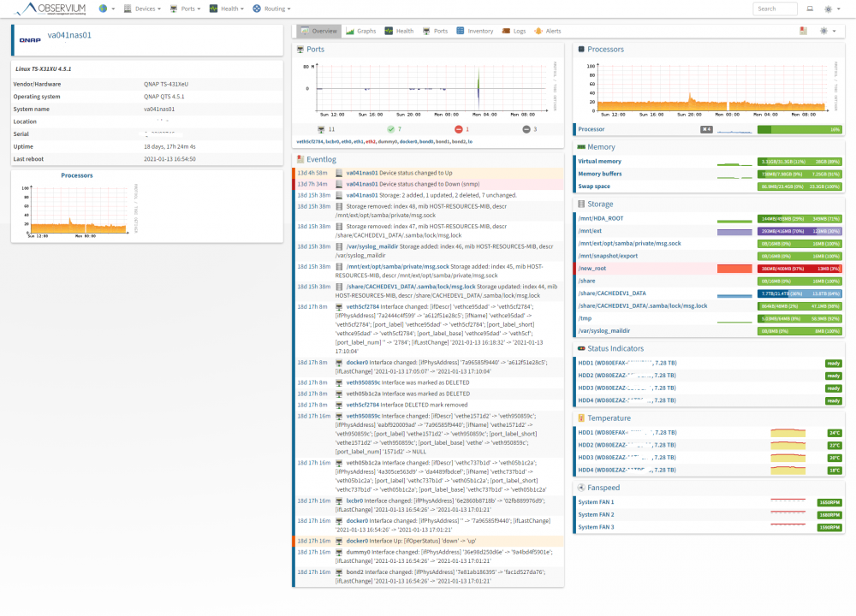Open the Routing menu
The height and width of the screenshot is (616, 856).
point(271,9)
